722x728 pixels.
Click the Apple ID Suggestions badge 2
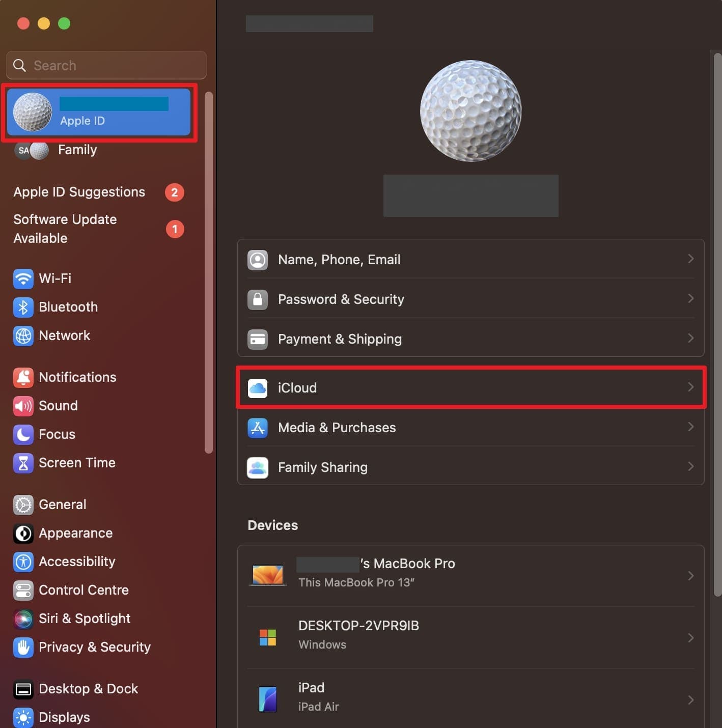(x=175, y=192)
